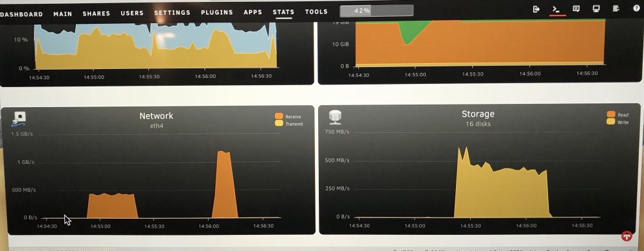This screenshot has width=644, height=251.
Task: Click the system info monitor icon
Action: click(x=596, y=8)
